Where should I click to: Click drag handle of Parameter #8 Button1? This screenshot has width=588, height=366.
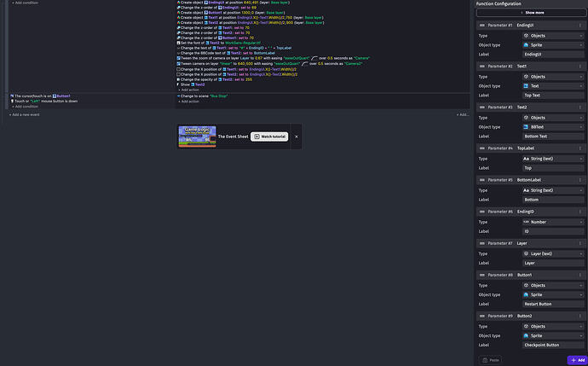coord(481,275)
